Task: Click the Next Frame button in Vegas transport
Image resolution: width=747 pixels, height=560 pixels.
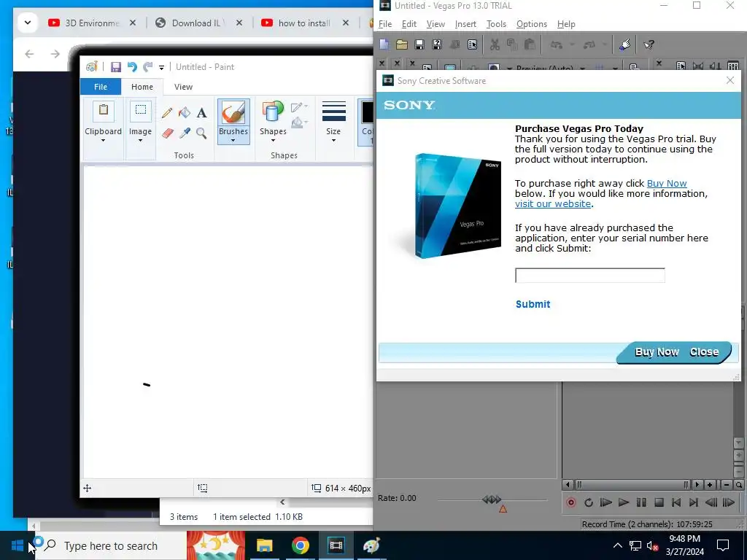Action: (x=729, y=502)
